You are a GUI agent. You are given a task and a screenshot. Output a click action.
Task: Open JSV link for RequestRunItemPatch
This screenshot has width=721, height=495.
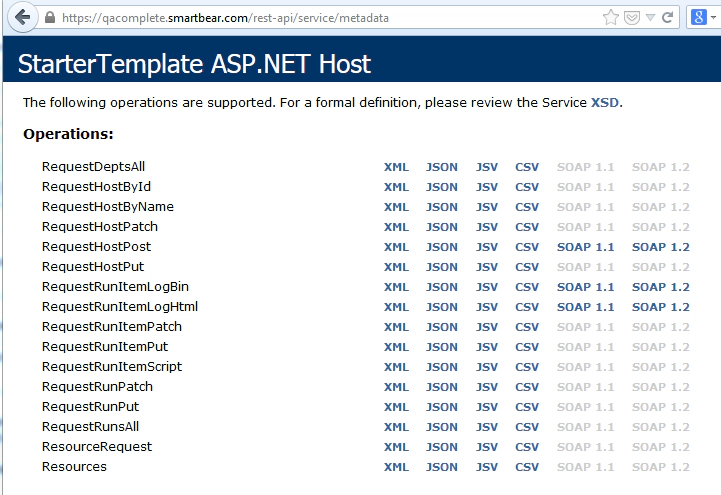point(487,327)
